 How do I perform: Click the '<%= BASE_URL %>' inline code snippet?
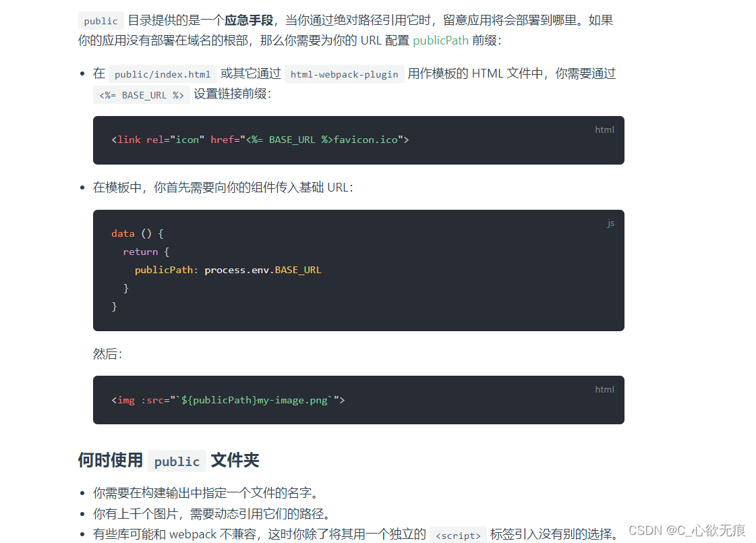pos(141,95)
